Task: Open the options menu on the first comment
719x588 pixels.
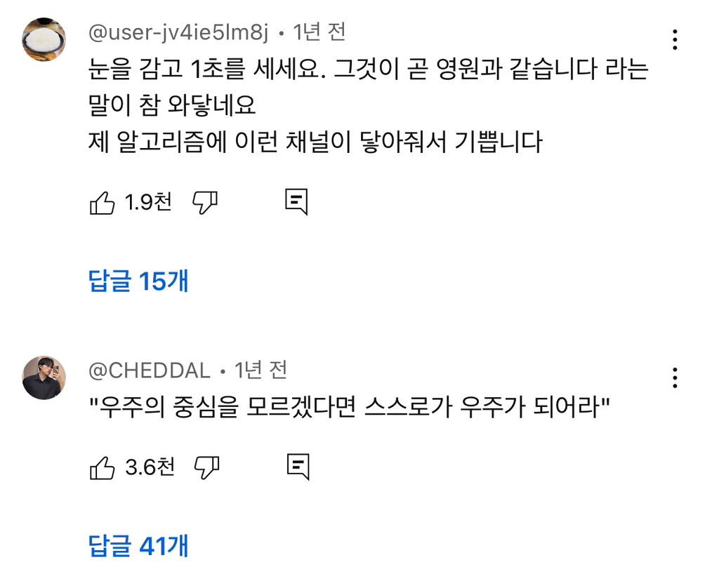Action: point(675,40)
